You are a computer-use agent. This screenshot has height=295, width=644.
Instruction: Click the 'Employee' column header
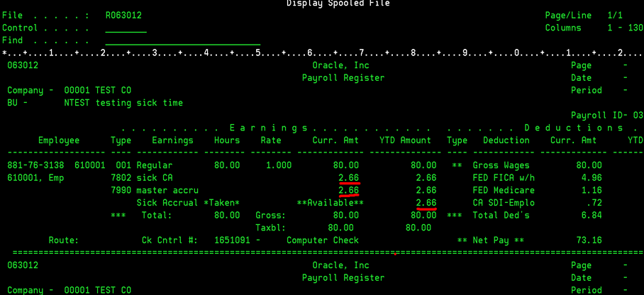click(x=59, y=140)
